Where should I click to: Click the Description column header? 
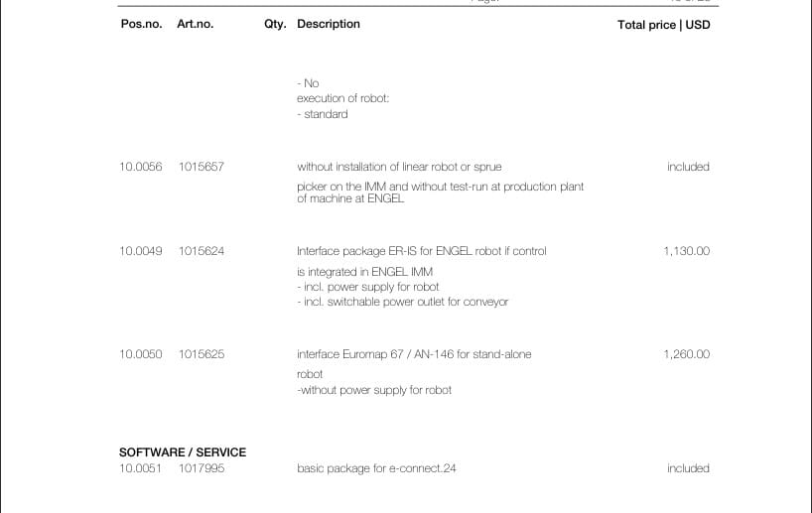pos(329,25)
